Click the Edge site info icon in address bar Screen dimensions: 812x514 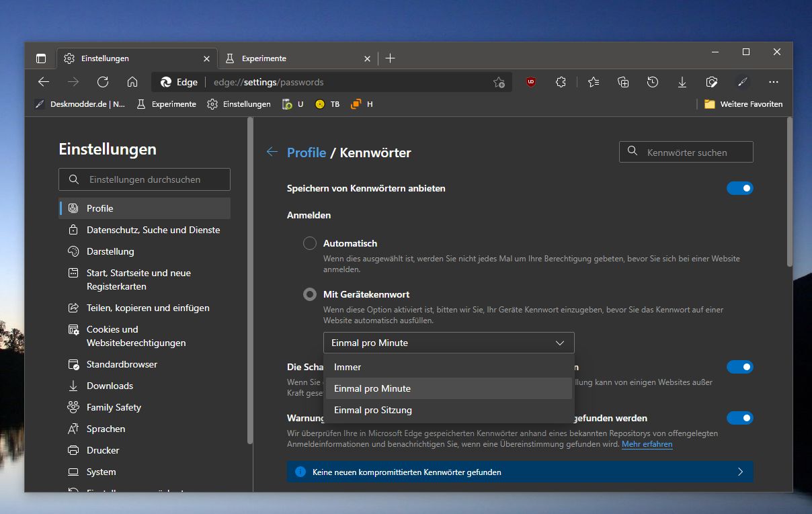(x=180, y=82)
